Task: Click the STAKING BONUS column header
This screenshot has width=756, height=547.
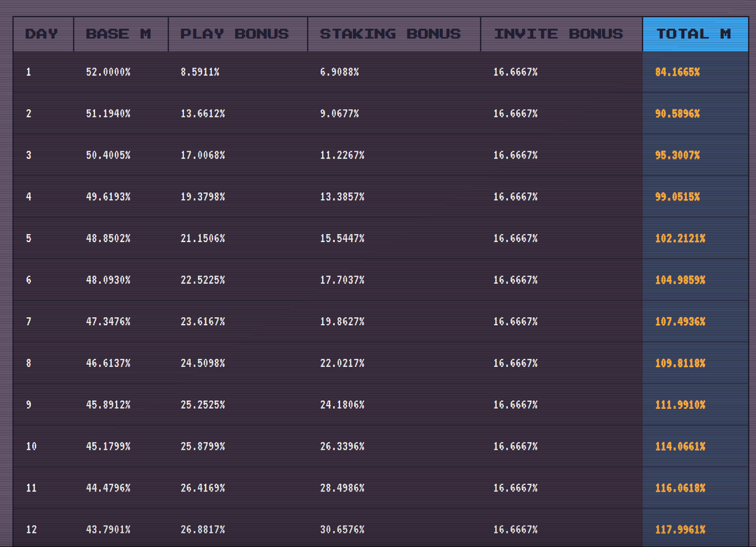Action: pyautogui.click(x=394, y=34)
